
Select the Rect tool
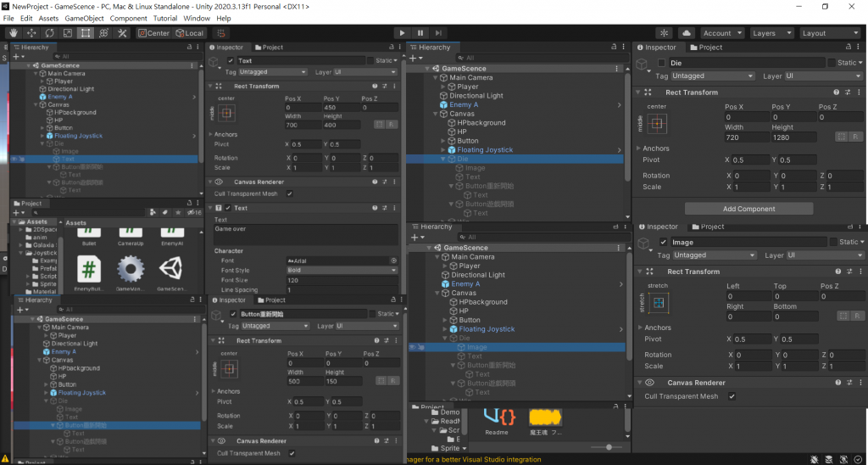[x=86, y=33]
